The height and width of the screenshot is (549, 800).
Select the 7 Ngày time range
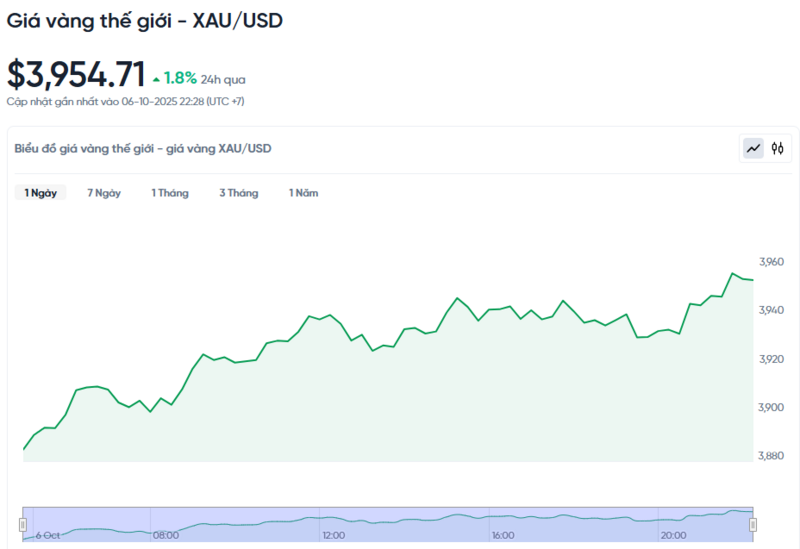point(104,193)
